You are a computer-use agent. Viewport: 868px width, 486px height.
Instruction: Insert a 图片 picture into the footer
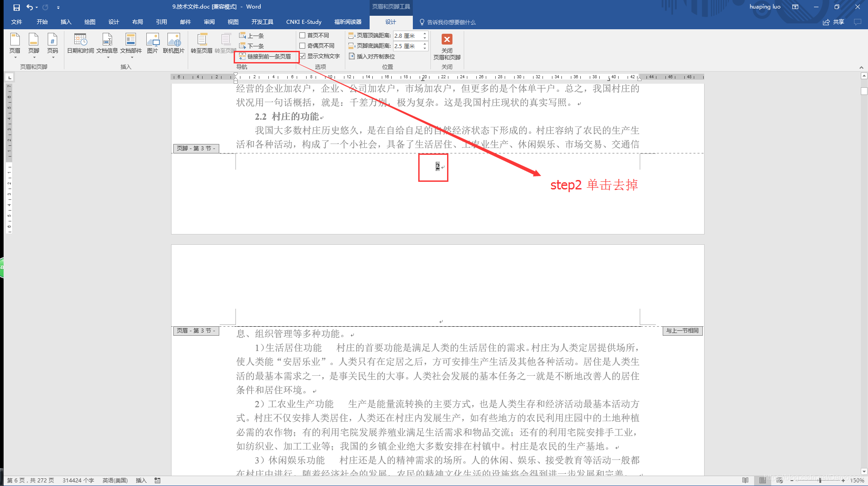click(153, 43)
